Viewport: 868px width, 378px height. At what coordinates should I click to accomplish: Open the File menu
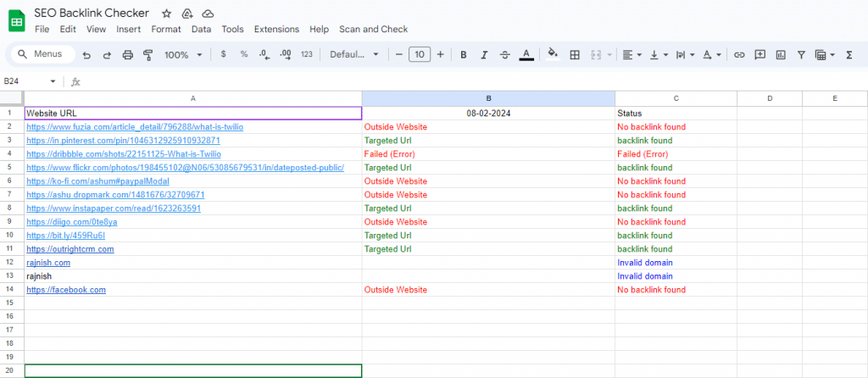click(42, 30)
